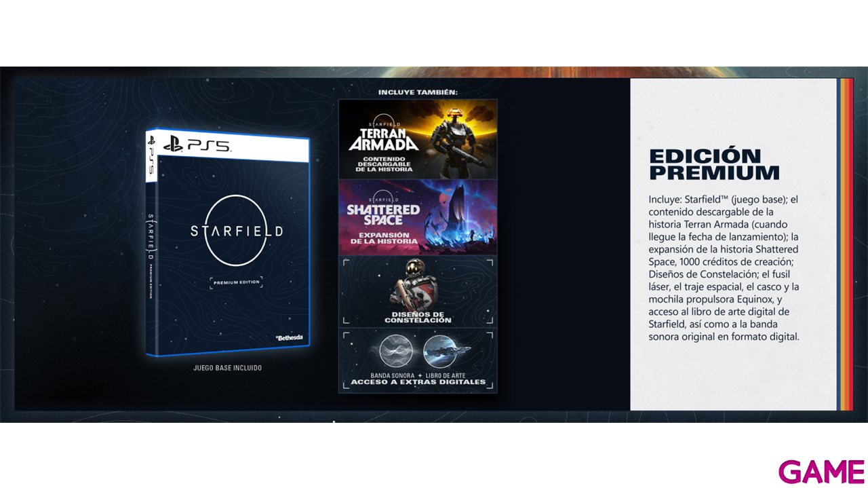View the Diseños de Constelación panel

[418, 292]
